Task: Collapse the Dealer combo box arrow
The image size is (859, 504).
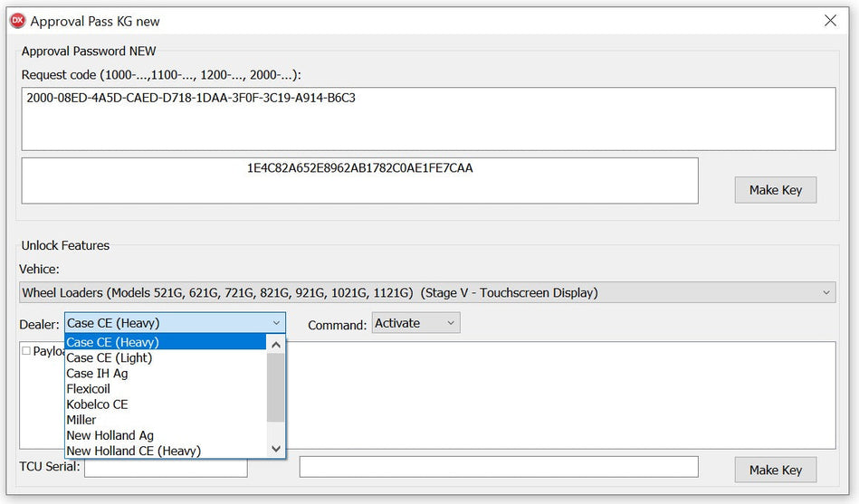Action: tap(276, 323)
